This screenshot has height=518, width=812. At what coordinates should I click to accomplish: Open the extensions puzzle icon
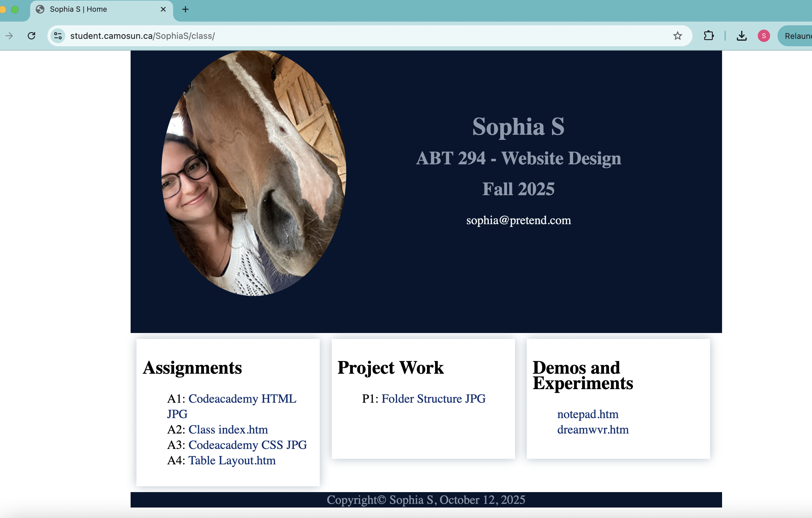708,36
